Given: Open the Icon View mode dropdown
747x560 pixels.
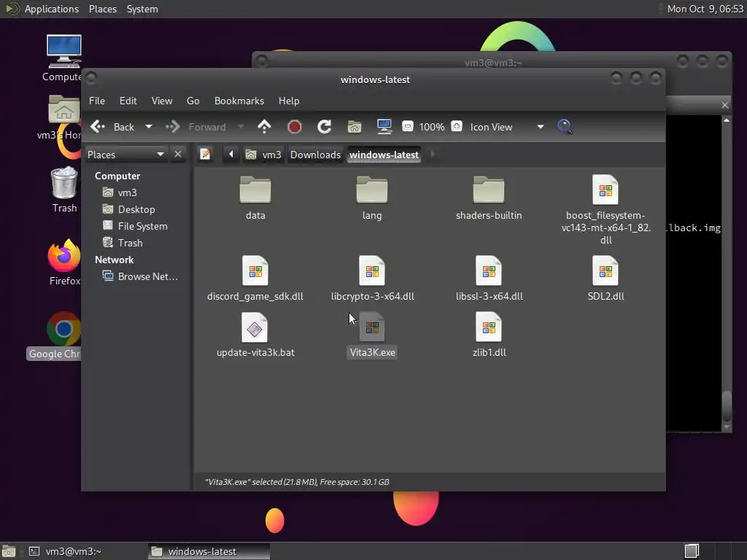Looking at the screenshot, I should [507, 127].
